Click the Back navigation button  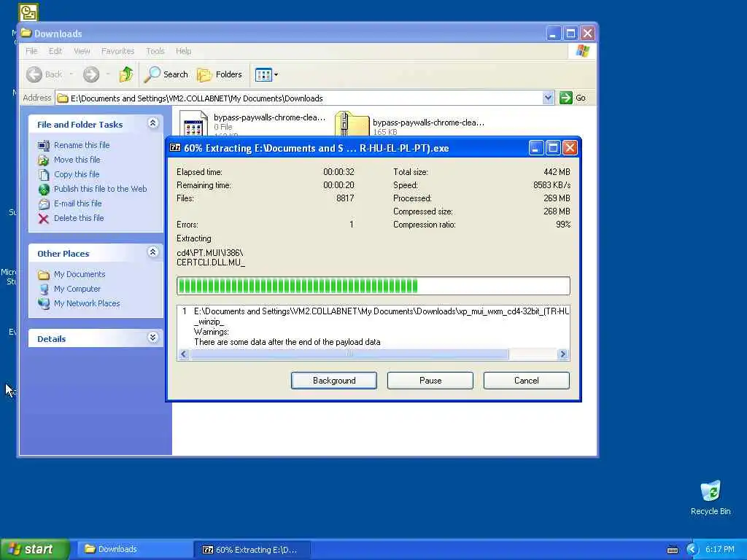[44, 74]
